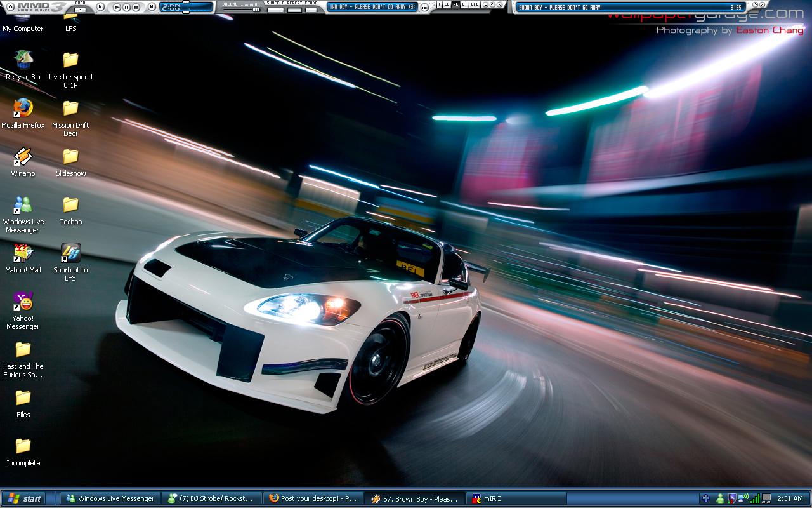Switch to the DJ Strobe chat taskbar window
Screen dimensions: 812x508
[x=212, y=498]
